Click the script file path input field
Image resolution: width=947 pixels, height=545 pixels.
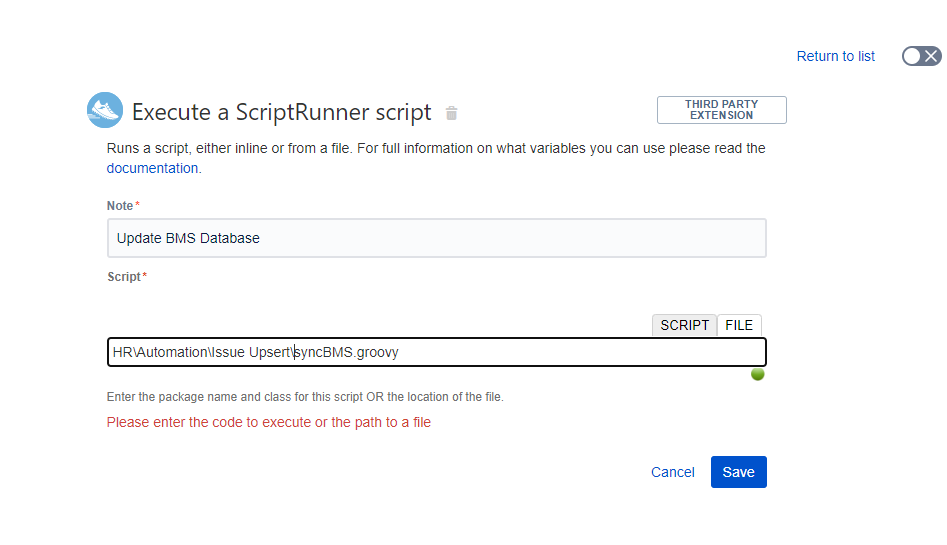437,352
